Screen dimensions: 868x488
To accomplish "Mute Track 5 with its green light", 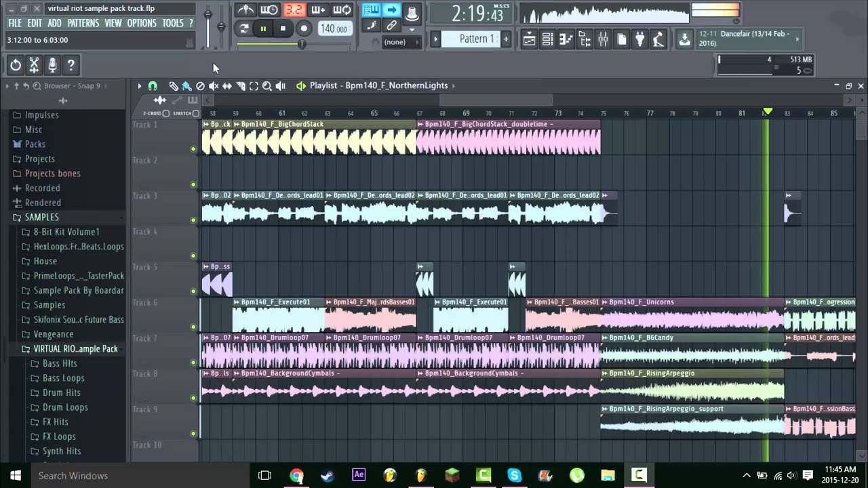I will (x=193, y=291).
